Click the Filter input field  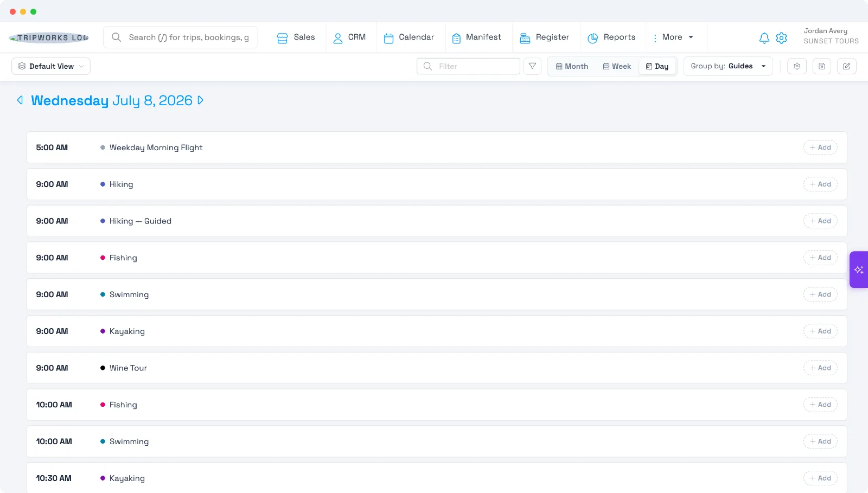click(468, 66)
